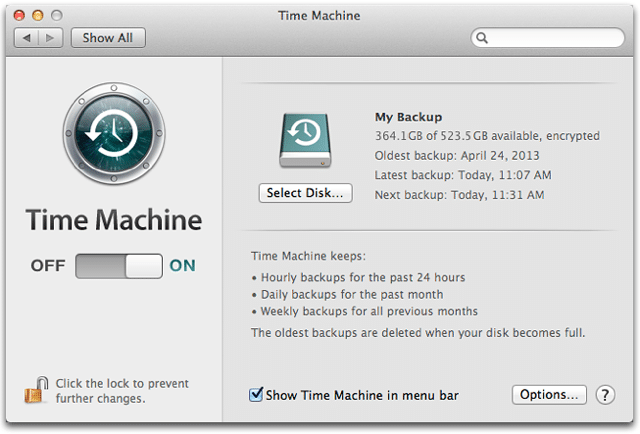Toggle the Time Machine OFF/ON switch
Viewport: 640px width, 434px height.
tap(119, 266)
